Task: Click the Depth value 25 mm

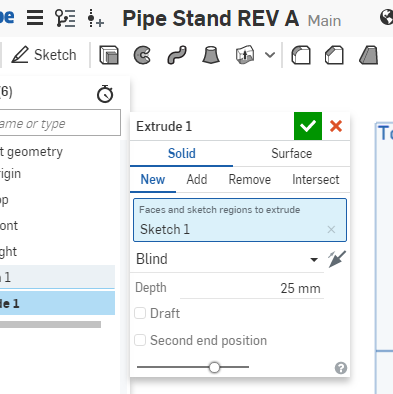Action: click(x=300, y=288)
